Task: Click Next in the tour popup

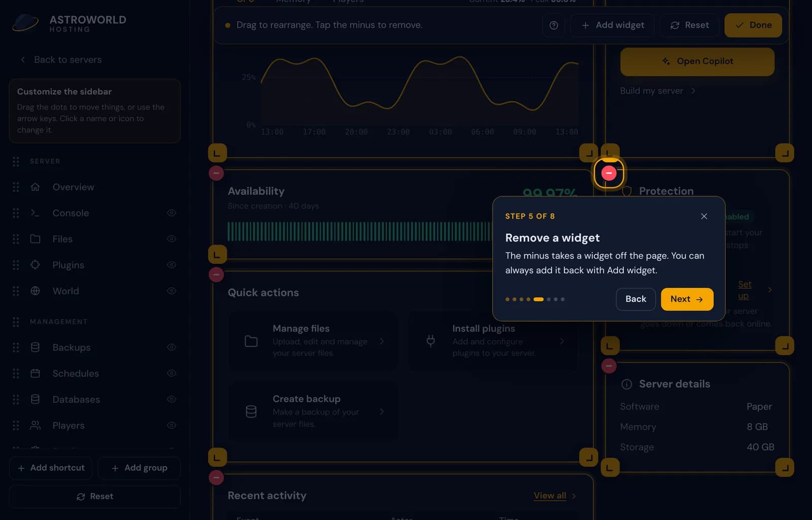Action: click(x=687, y=299)
